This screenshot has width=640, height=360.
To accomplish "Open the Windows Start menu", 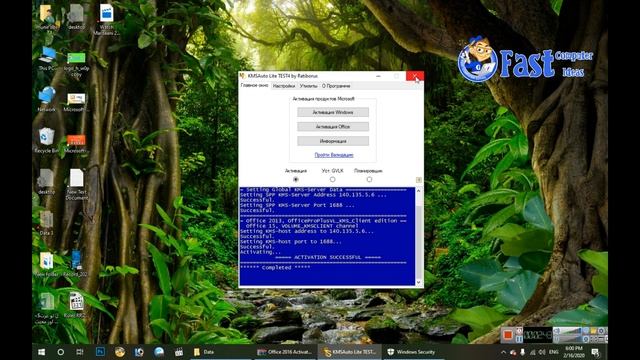I will coord(42,352).
